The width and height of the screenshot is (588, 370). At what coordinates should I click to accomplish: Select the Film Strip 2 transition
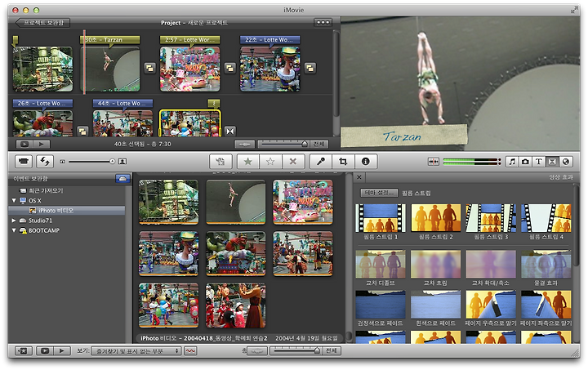click(435, 218)
